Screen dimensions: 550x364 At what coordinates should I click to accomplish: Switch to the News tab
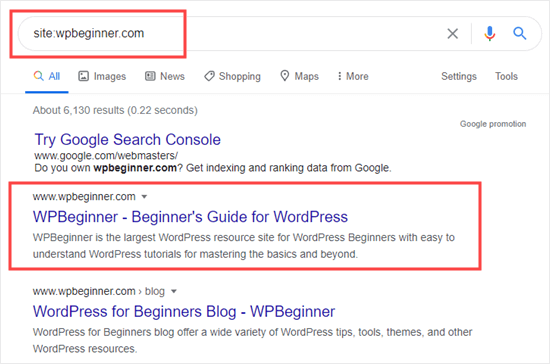click(165, 76)
